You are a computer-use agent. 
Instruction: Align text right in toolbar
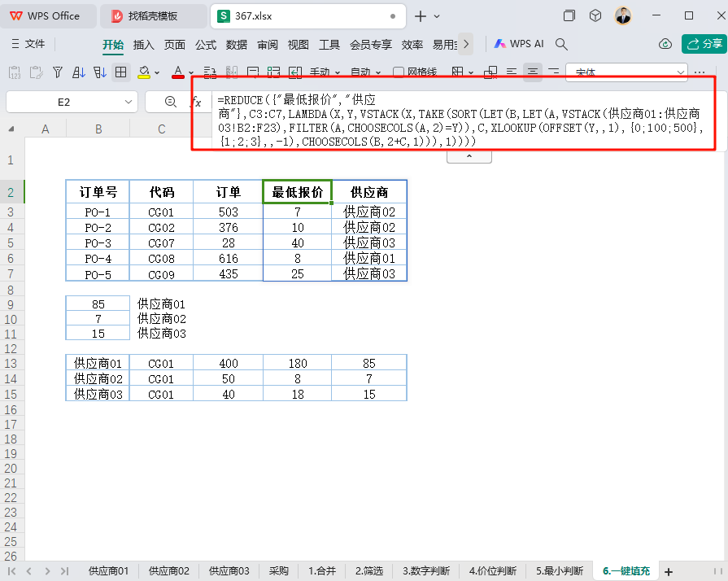pos(553,72)
